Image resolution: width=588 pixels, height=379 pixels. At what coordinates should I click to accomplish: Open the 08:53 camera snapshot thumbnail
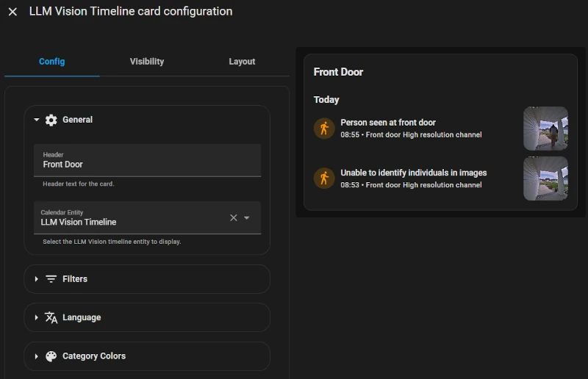pyautogui.click(x=545, y=178)
